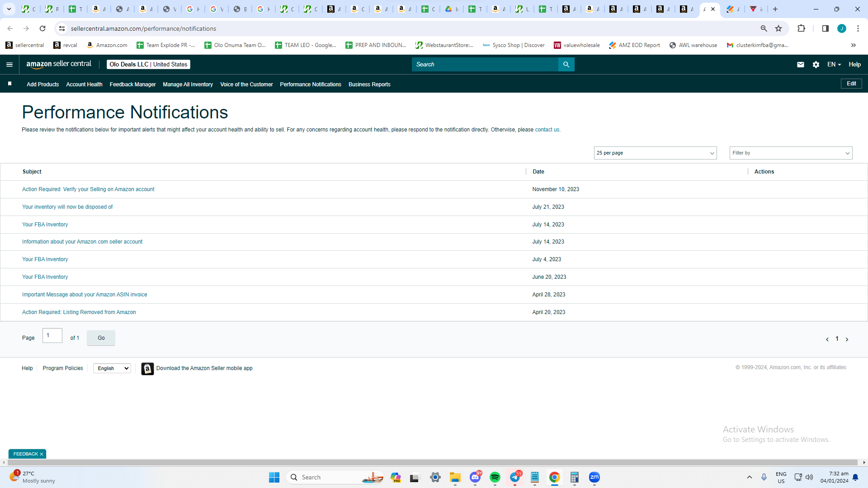Open Account Health menu item
Screen dimensions: 868x488
coord(84,84)
